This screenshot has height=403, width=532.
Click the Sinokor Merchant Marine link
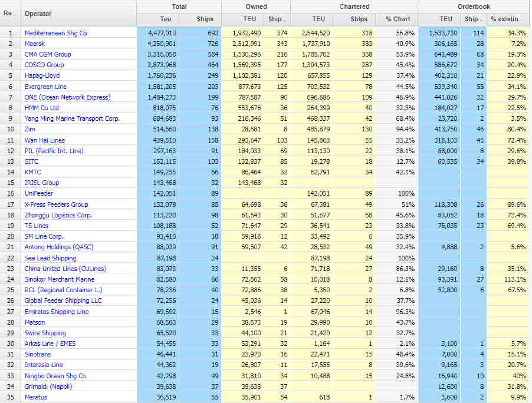point(60,279)
